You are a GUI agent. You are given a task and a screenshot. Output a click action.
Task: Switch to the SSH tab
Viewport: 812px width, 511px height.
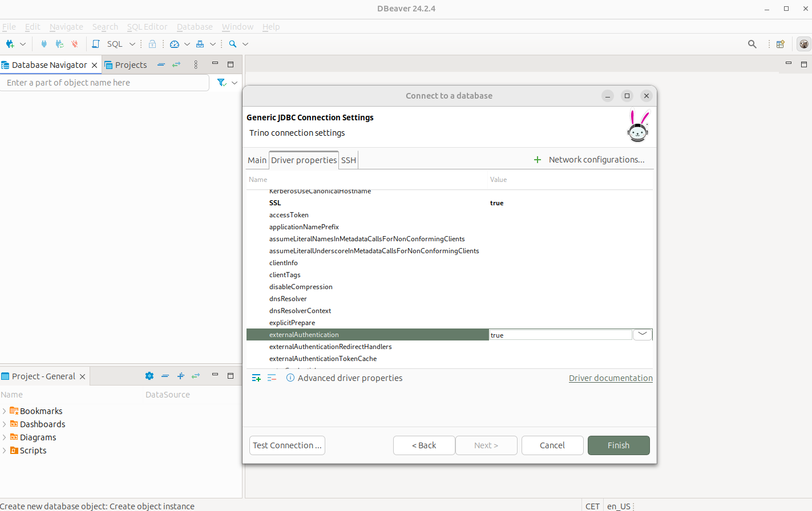(349, 160)
